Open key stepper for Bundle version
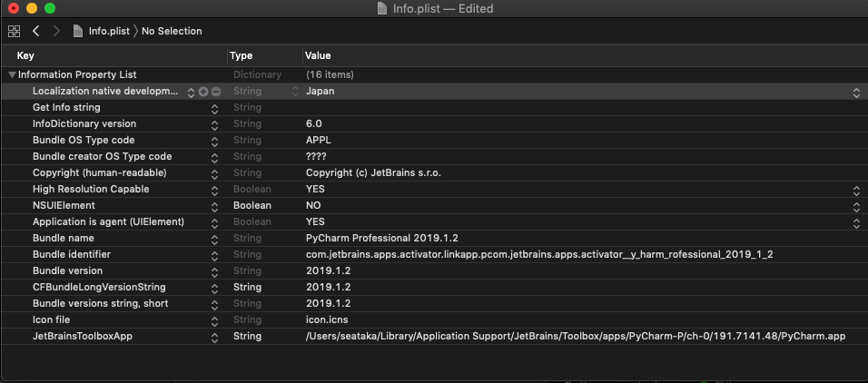The width and height of the screenshot is (868, 383). click(215, 271)
